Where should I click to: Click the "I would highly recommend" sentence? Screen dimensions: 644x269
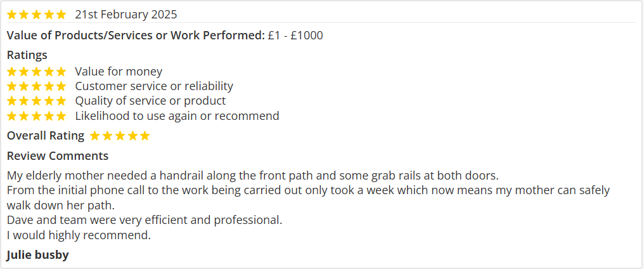pos(79,235)
